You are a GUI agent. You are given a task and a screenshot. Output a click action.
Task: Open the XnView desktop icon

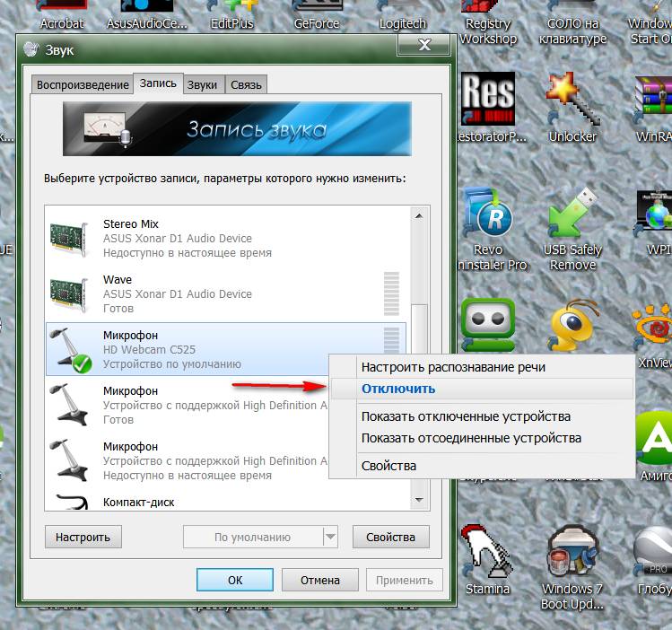[x=653, y=325]
